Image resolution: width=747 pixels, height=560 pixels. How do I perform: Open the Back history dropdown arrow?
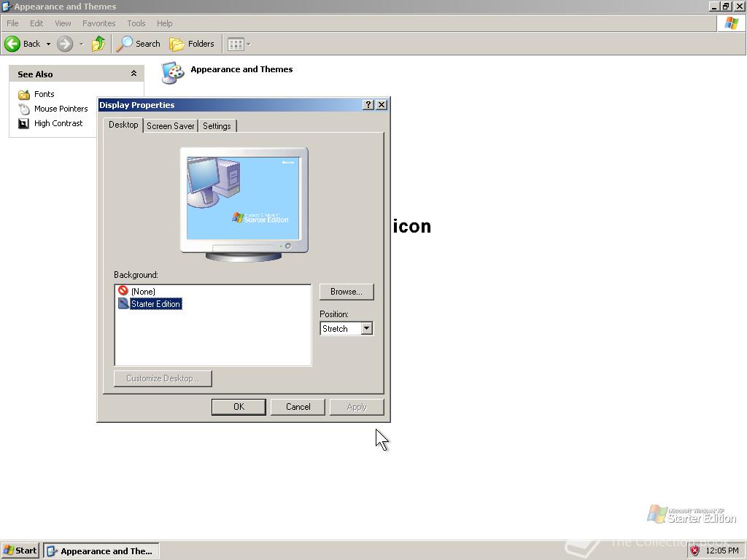pyautogui.click(x=48, y=44)
